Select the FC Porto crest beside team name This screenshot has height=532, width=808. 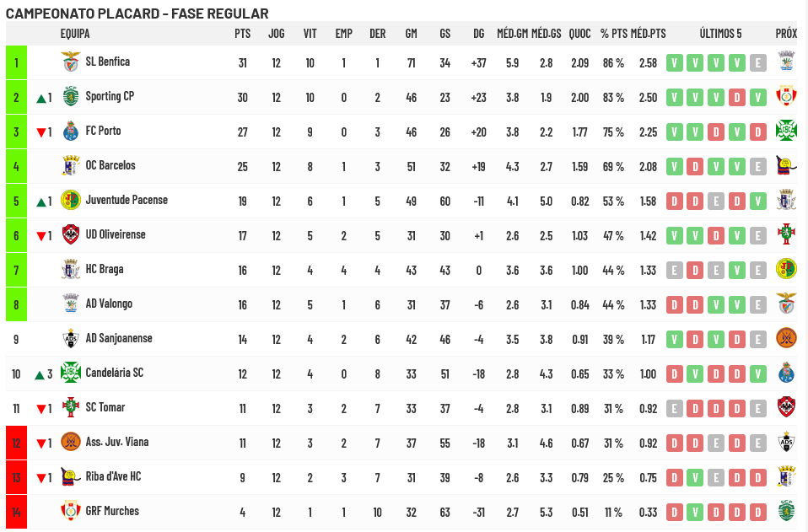tap(71, 131)
